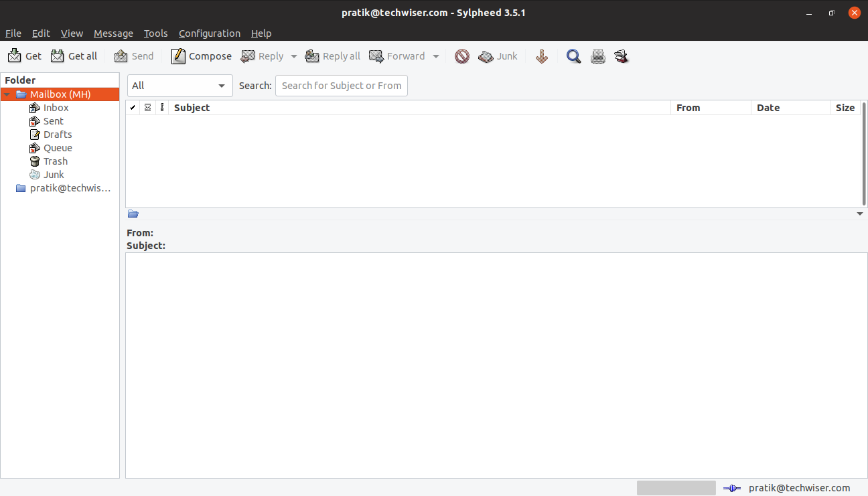Click the arrow at right of folder bar
The height and width of the screenshot is (496, 868).
(860, 214)
